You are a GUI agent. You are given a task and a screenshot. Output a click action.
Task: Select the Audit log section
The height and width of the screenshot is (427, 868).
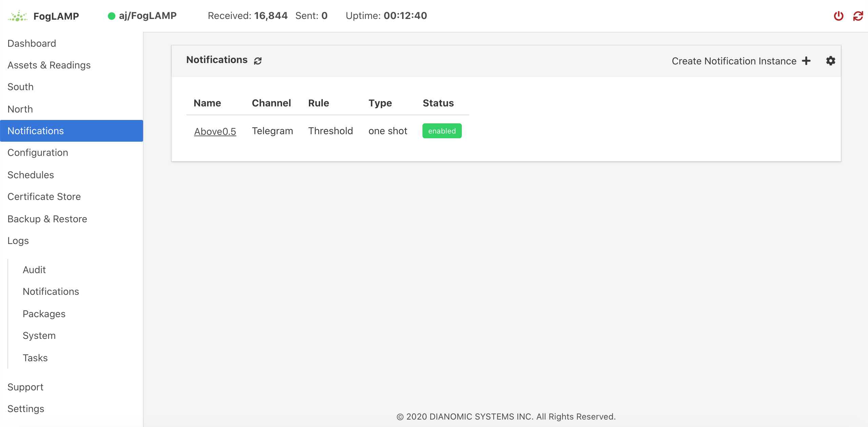tap(34, 269)
